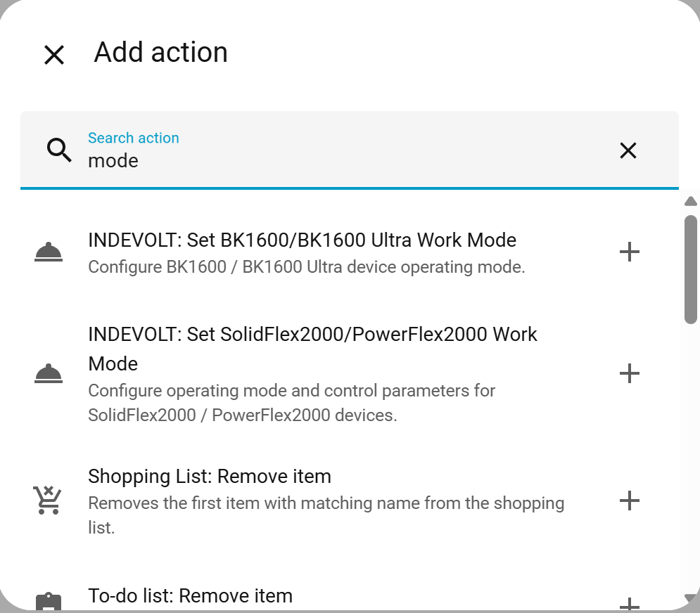Click the magnifier search icon
This screenshot has height=613, width=700.
[59, 150]
